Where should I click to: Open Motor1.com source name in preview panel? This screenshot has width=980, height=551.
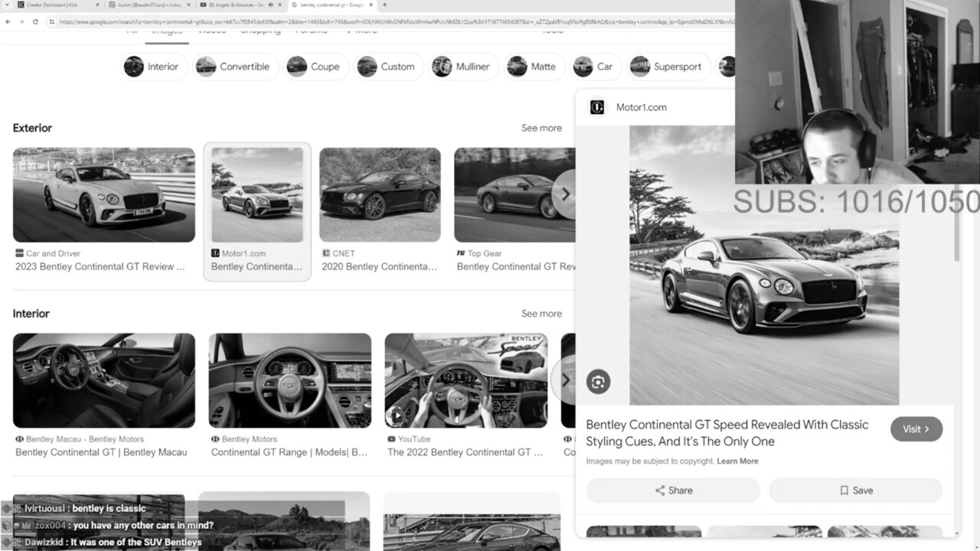click(642, 107)
